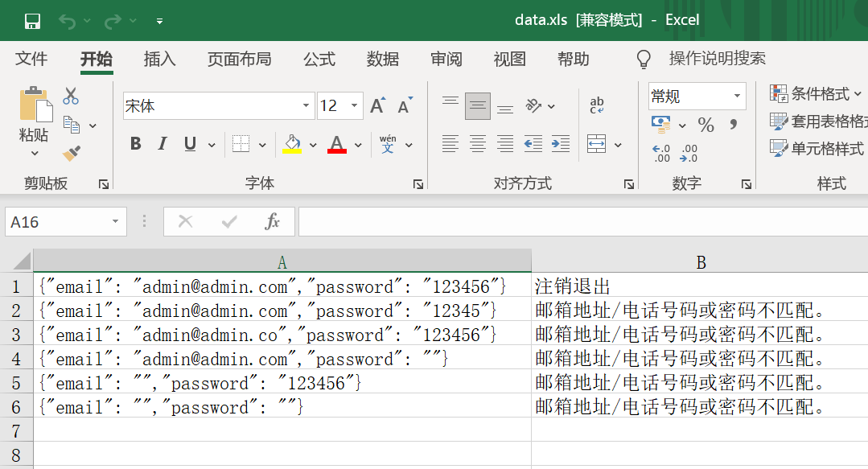
Task: Center text horizontally
Action: [x=478, y=144]
